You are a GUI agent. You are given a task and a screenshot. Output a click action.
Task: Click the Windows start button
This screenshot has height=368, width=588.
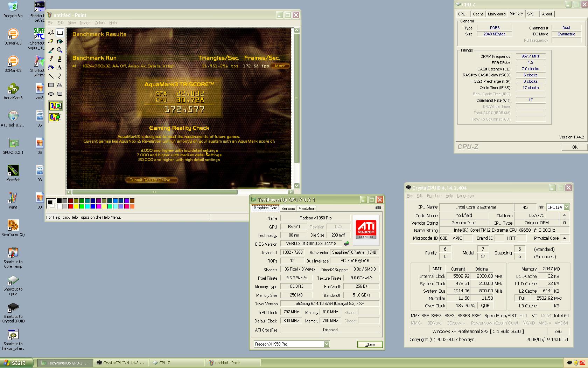point(17,363)
